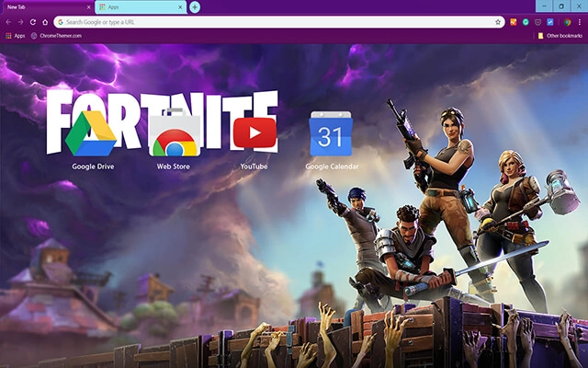
Task: Launch the Web Store app
Action: click(x=175, y=132)
